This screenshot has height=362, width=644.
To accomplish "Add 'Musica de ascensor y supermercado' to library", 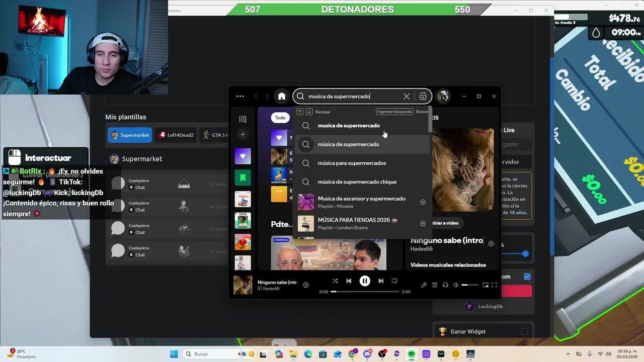I will click(423, 202).
